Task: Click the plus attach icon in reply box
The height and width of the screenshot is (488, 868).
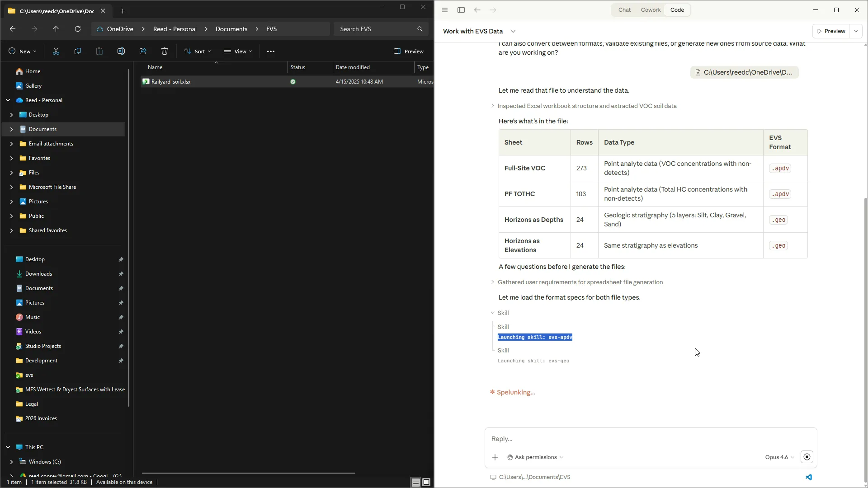Action: [495, 457]
